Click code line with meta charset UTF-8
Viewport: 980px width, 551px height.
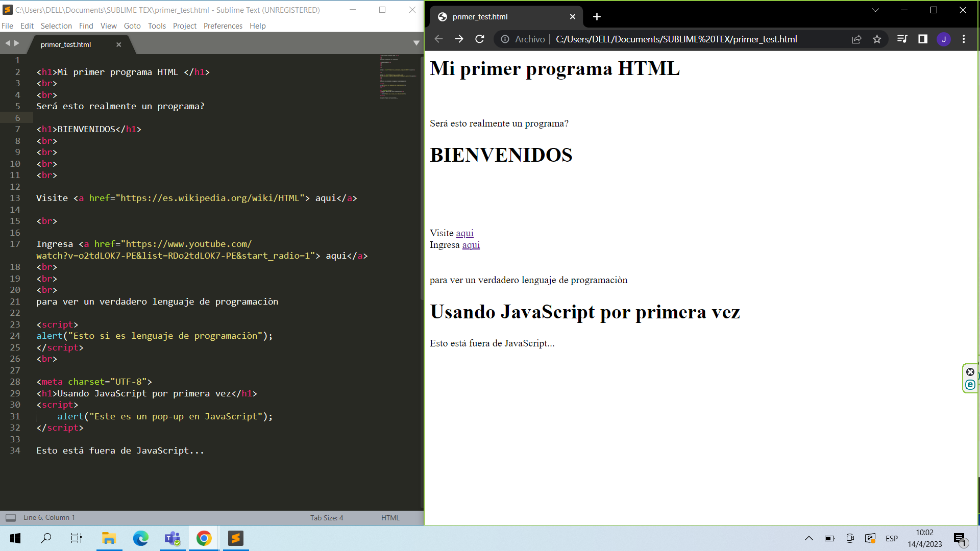pyautogui.click(x=94, y=382)
